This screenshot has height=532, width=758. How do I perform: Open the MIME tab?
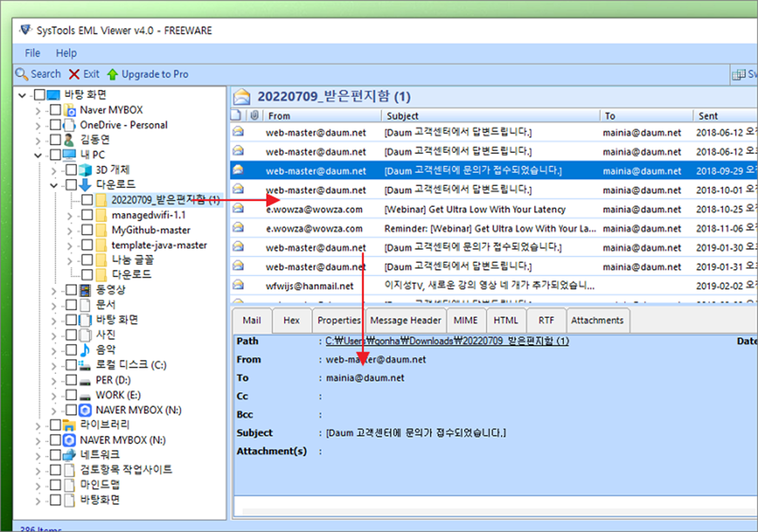466,320
